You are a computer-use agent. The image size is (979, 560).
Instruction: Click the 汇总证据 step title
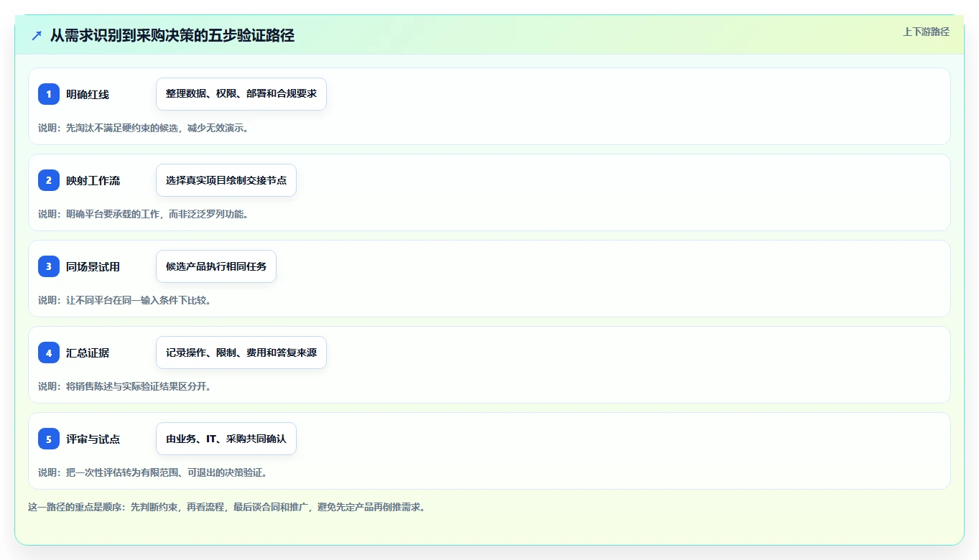[88, 353]
